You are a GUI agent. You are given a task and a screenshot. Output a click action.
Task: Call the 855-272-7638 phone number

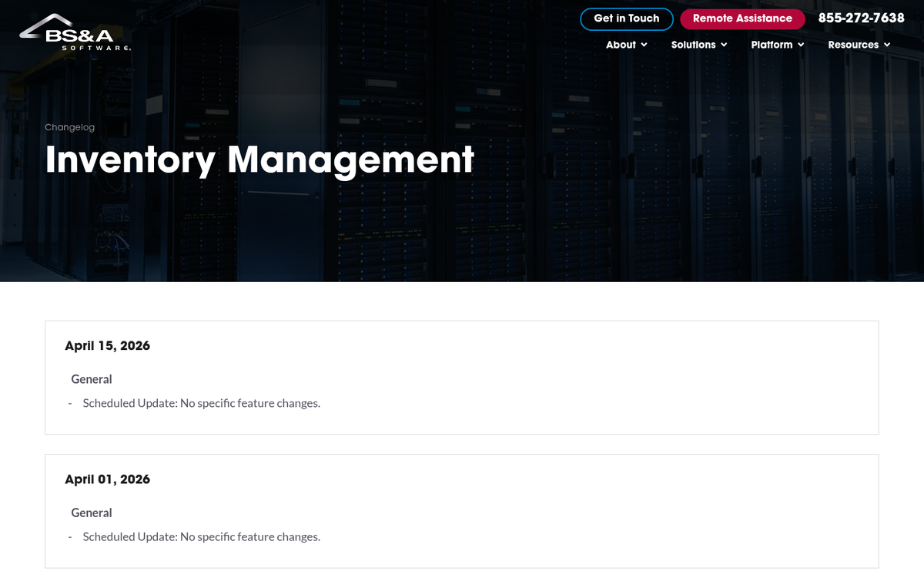point(861,18)
